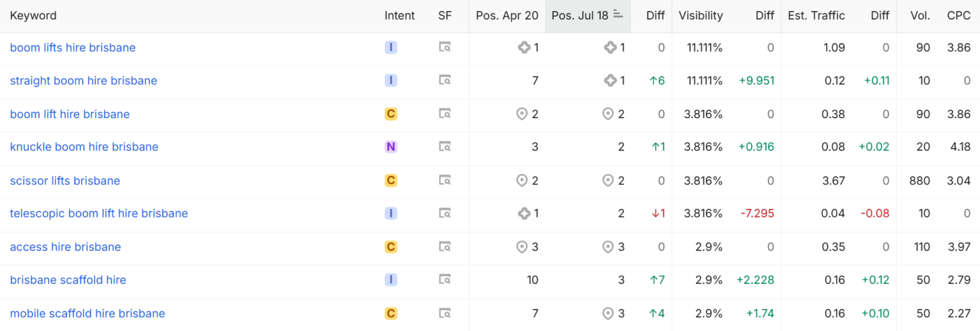This screenshot has height=331, width=980.
Task: Click the C intent badge for boom lift hire brisbane
Action: click(x=391, y=114)
